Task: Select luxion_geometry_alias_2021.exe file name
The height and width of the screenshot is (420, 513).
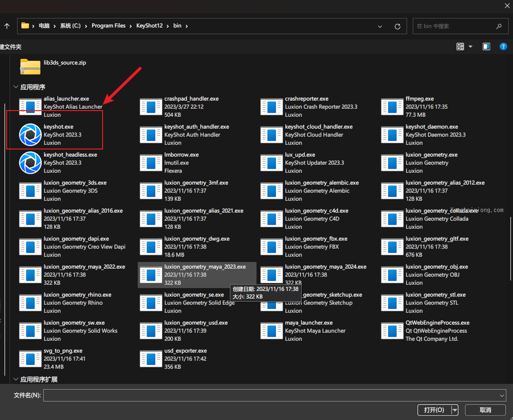Action: [204, 211]
